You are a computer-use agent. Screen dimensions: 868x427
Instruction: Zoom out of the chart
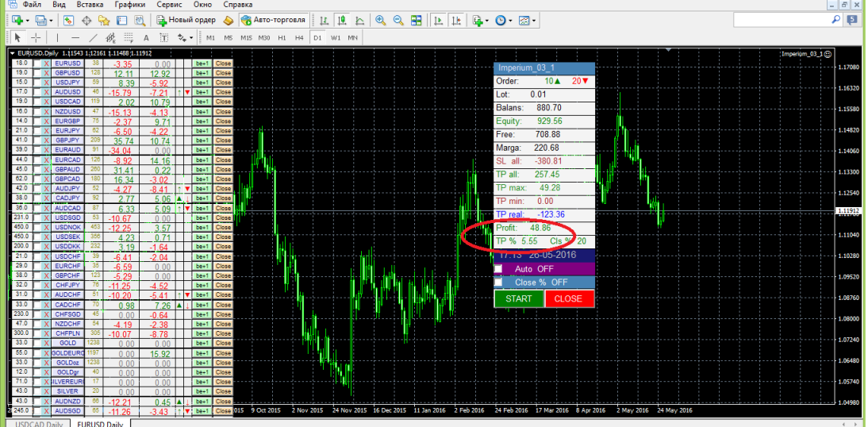pos(398,21)
